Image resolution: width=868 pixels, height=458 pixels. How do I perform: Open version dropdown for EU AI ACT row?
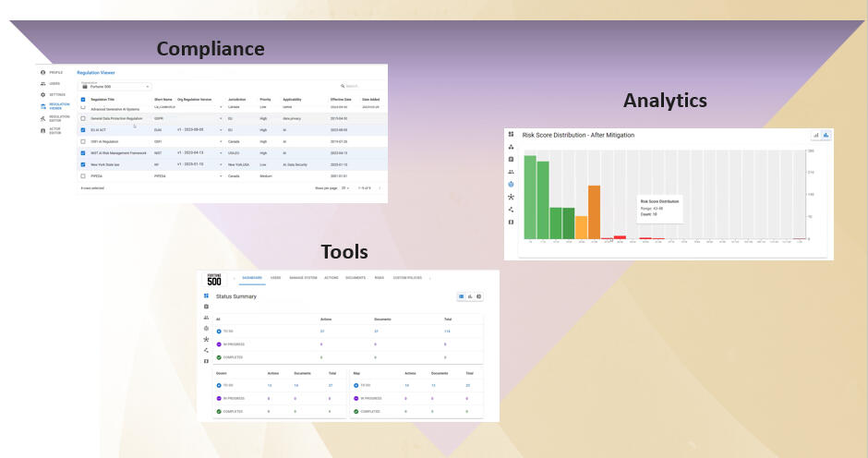coord(221,130)
